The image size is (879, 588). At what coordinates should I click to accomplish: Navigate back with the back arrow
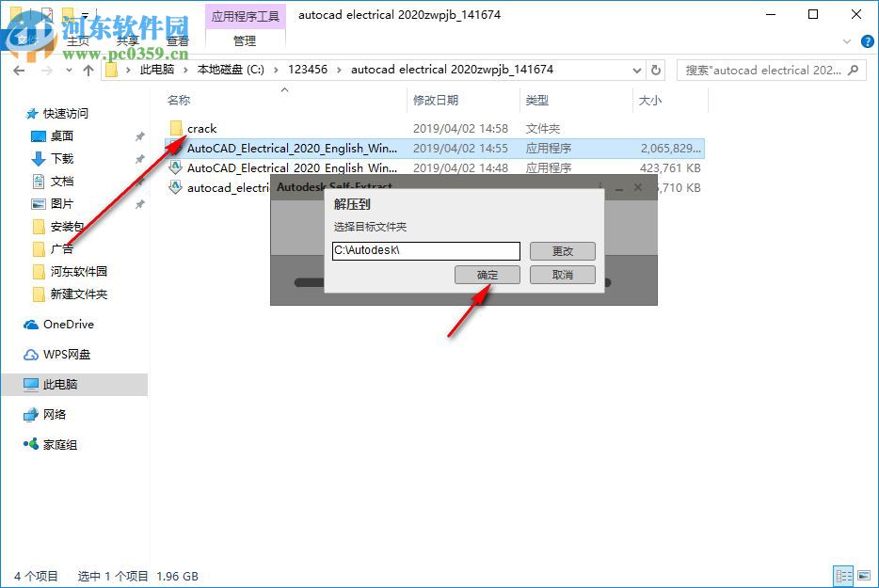pyautogui.click(x=18, y=70)
